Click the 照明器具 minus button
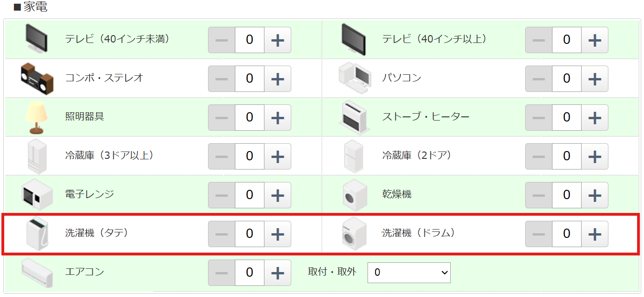Image resolution: width=644 pixels, height=297 pixels. click(221, 117)
